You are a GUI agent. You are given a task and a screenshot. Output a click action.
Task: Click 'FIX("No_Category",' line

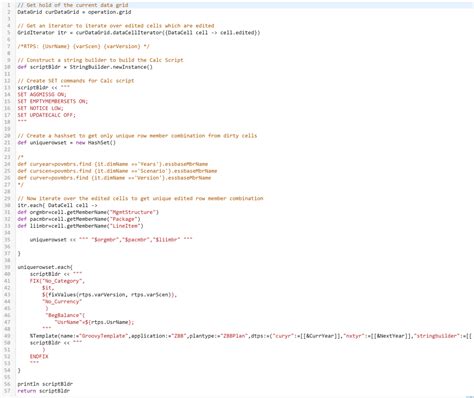tap(57, 281)
